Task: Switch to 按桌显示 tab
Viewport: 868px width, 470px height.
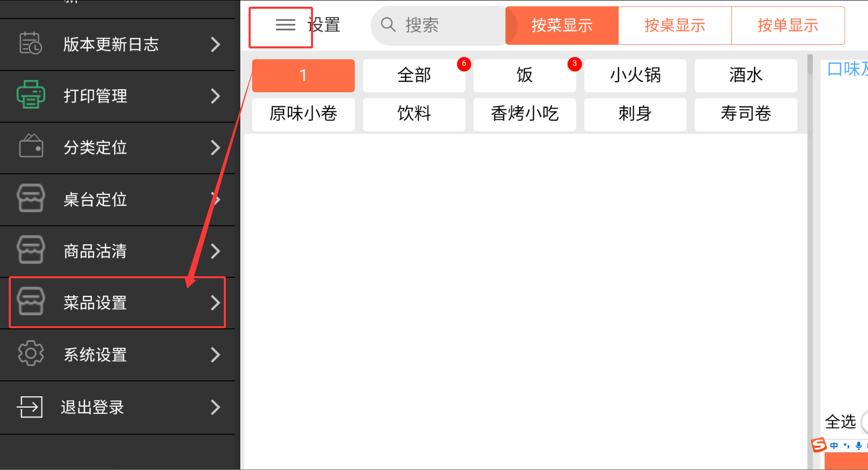Action: (675, 25)
